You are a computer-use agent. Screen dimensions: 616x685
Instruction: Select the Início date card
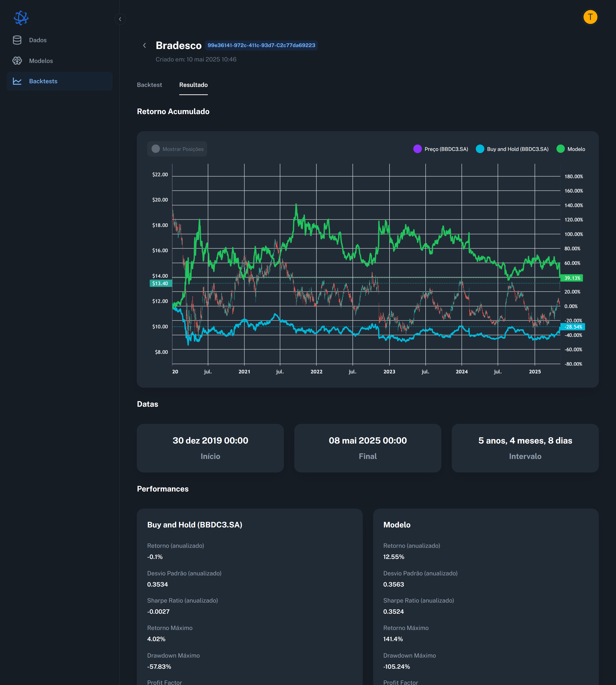pos(210,448)
